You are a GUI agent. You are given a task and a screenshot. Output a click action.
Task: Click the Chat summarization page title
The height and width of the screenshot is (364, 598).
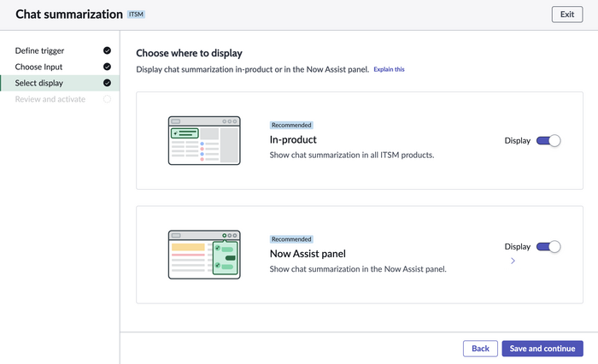pos(69,15)
